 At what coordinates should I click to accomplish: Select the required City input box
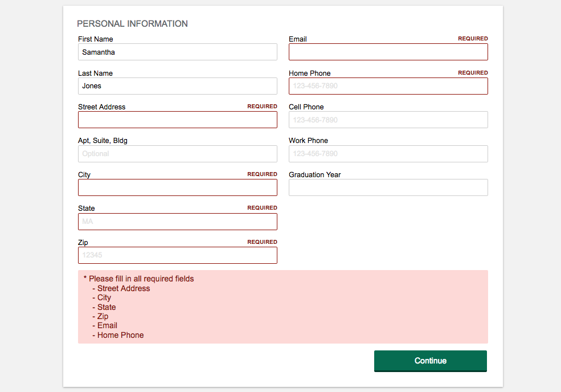(177, 187)
